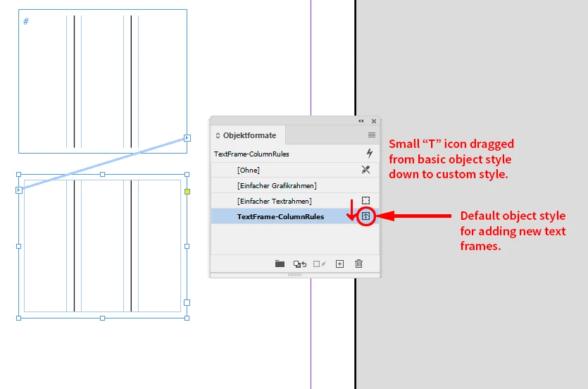
Task: Click the default text frame T icon
Action: pyautogui.click(x=365, y=216)
